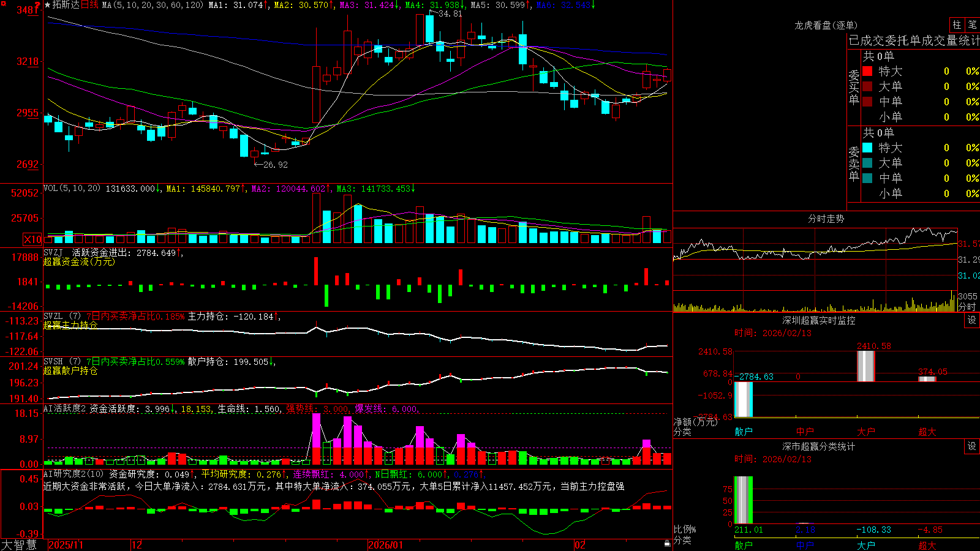
Task: Switch to 笔 tick view in 龙虎看盘
Action: [x=972, y=24]
